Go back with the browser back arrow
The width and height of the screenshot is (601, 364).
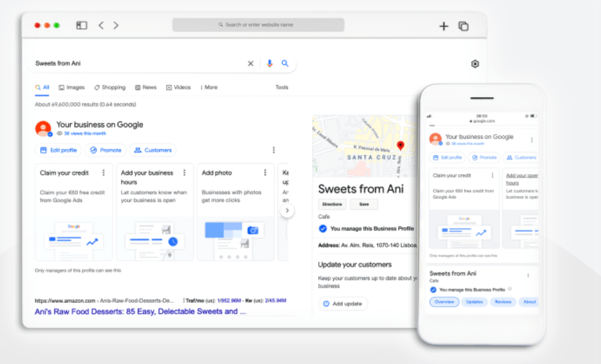(101, 25)
